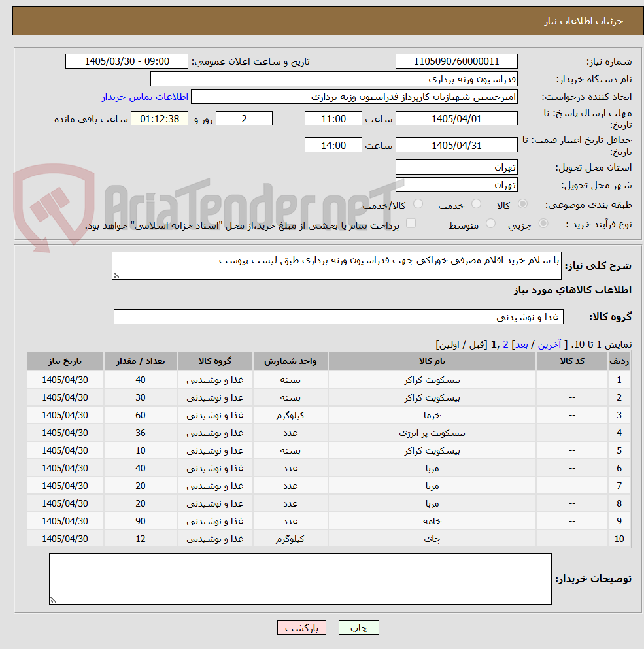Click the validity hour field 14:00
644x649 pixels.
coord(333,145)
